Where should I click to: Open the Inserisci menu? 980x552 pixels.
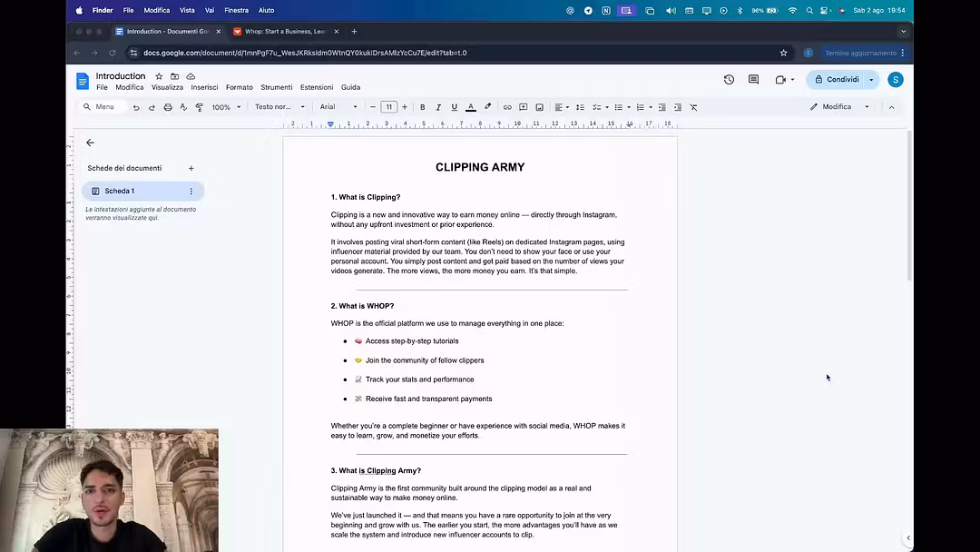(x=204, y=88)
